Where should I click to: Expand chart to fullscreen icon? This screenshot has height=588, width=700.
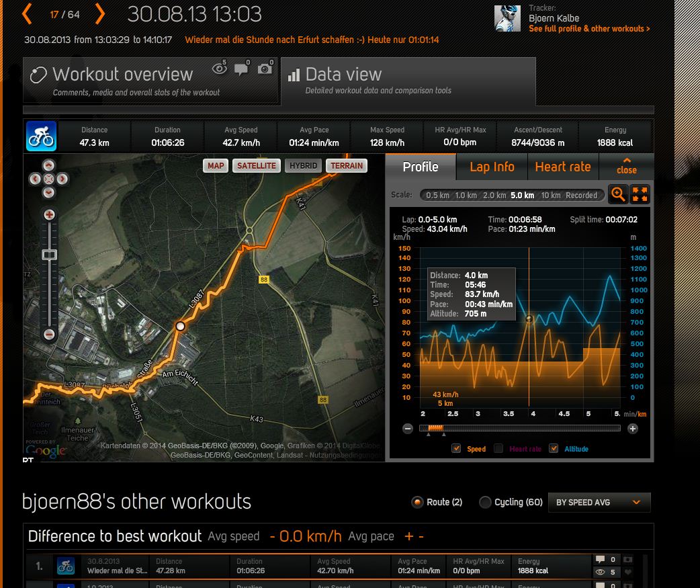click(640, 194)
